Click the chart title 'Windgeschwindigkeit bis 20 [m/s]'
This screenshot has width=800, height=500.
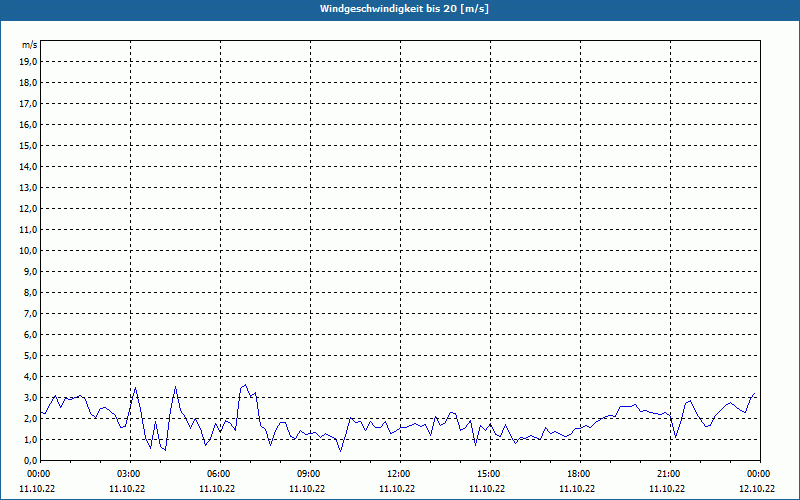pyautogui.click(x=404, y=9)
